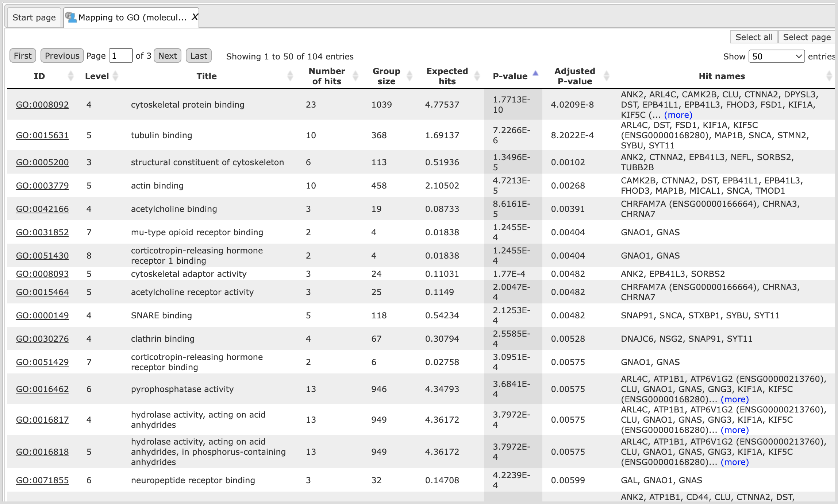Sort by Adjusted P-value arrows
838x504 pixels.
click(607, 76)
